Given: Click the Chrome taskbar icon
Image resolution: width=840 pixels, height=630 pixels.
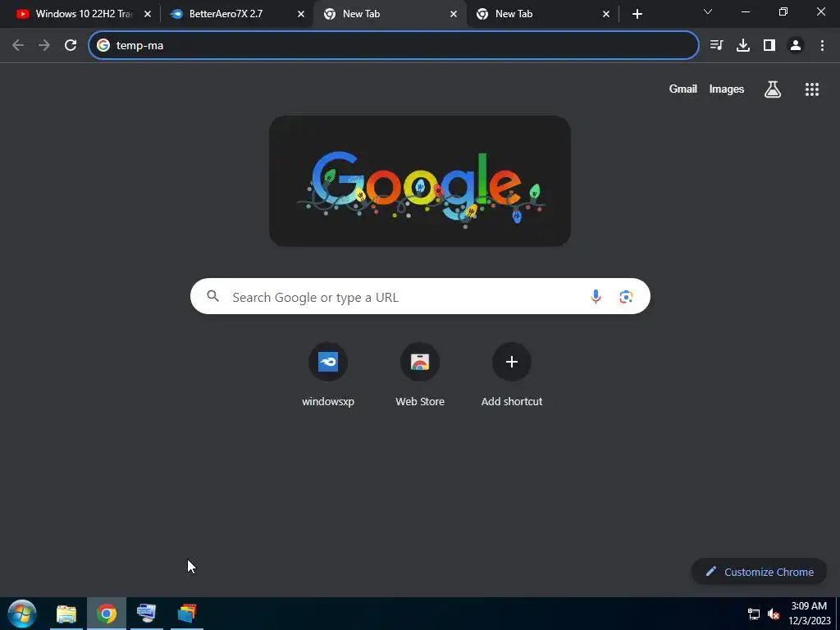Looking at the screenshot, I should coord(107,614).
